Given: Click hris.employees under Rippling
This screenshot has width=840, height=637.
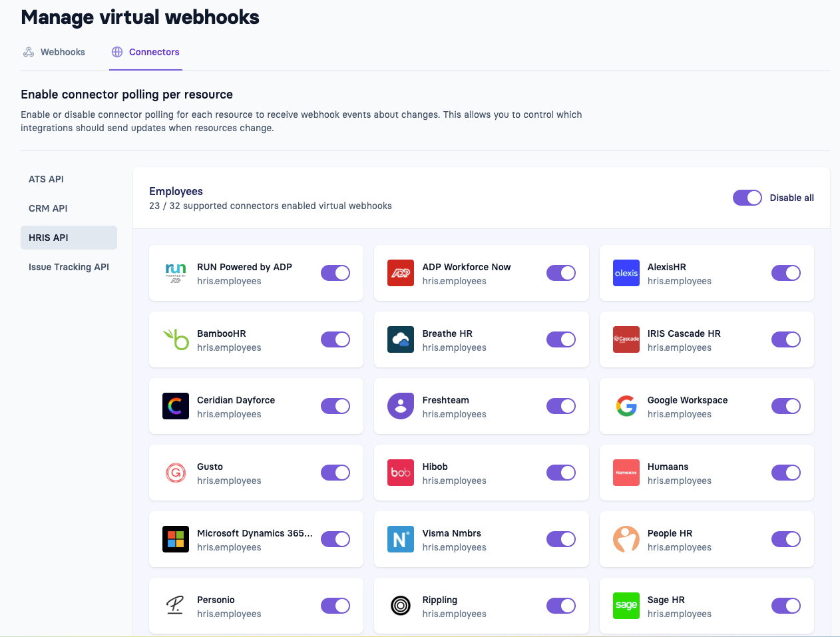Looking at the screenshot, I should coord(454,614).
